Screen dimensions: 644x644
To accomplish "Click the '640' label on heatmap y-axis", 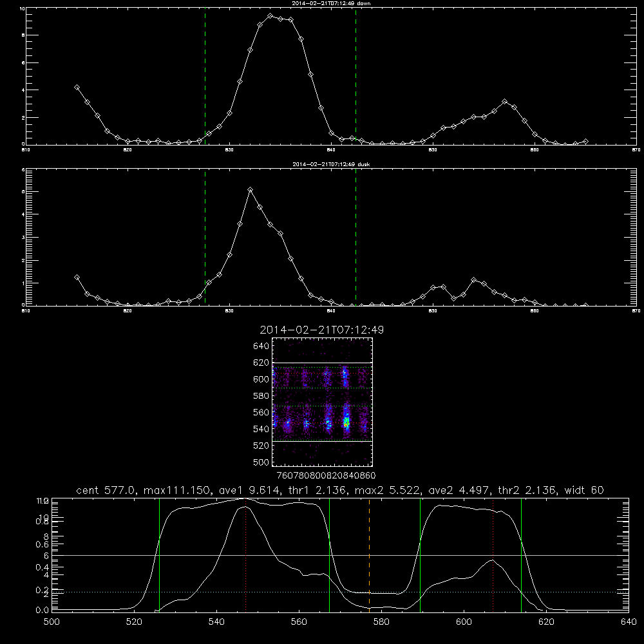I will (261, 346).
